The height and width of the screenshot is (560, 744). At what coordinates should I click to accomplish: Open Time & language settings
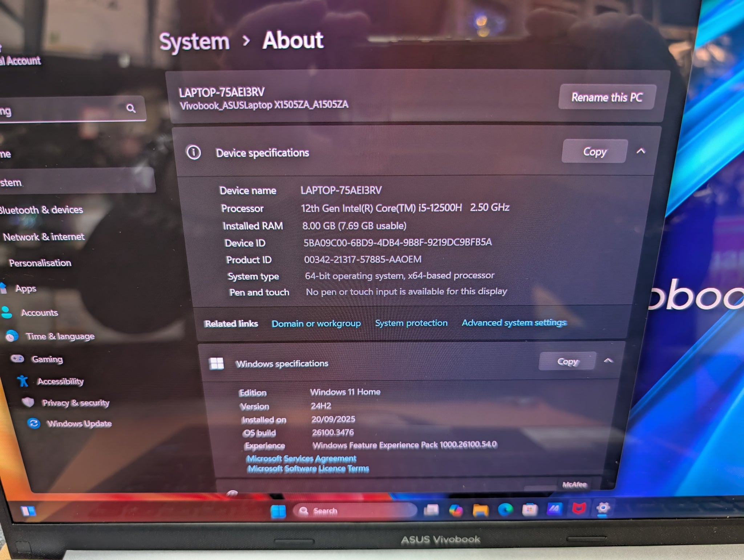60,337
